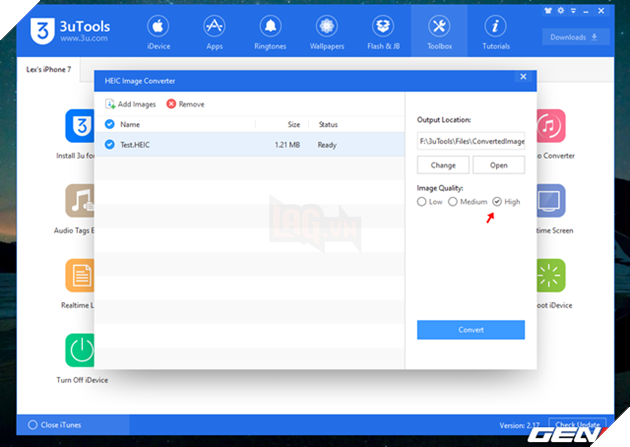Open the Ringtones section
Screen dimensions: 630x447
click(x=270, y=33)
